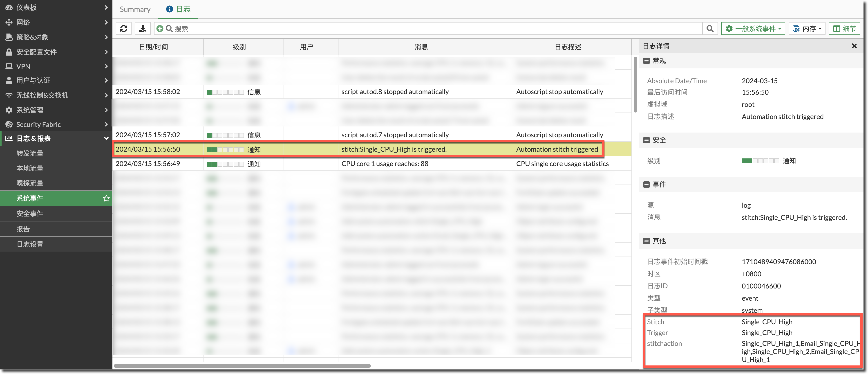Click the Trigger value Single_CPU_High
Image resolution: width=868 pixels, height=374 pixels.
pos(767,333)
